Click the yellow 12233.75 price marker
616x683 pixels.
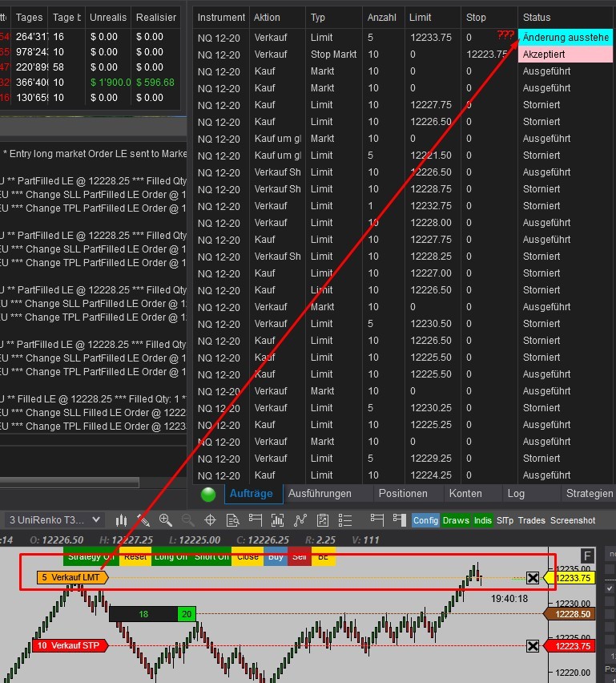[x=570, y=578]
